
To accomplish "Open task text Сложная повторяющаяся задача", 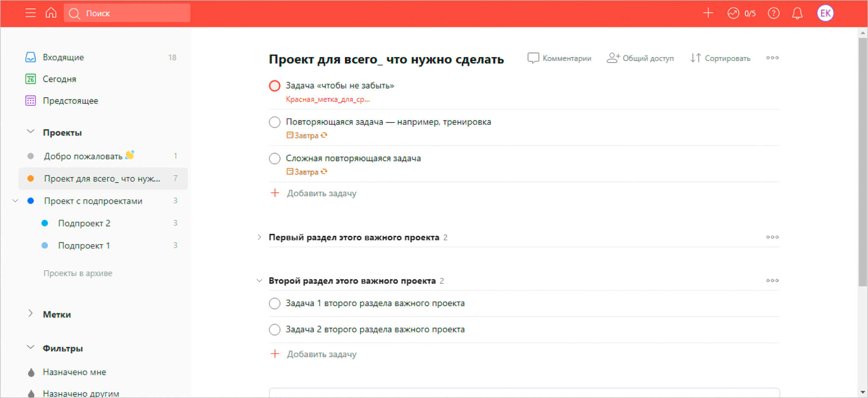I will click(x=353, y=158).
